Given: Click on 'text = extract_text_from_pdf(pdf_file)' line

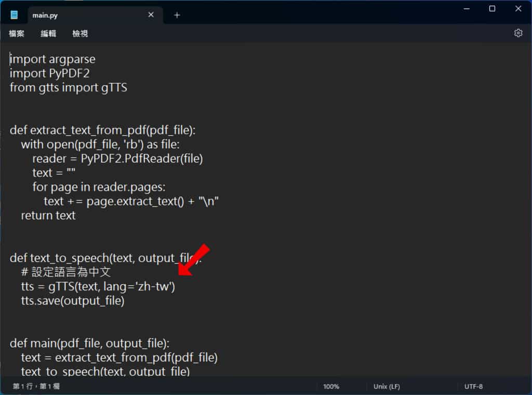Looking at the screenshot, I should click(119, 358).
